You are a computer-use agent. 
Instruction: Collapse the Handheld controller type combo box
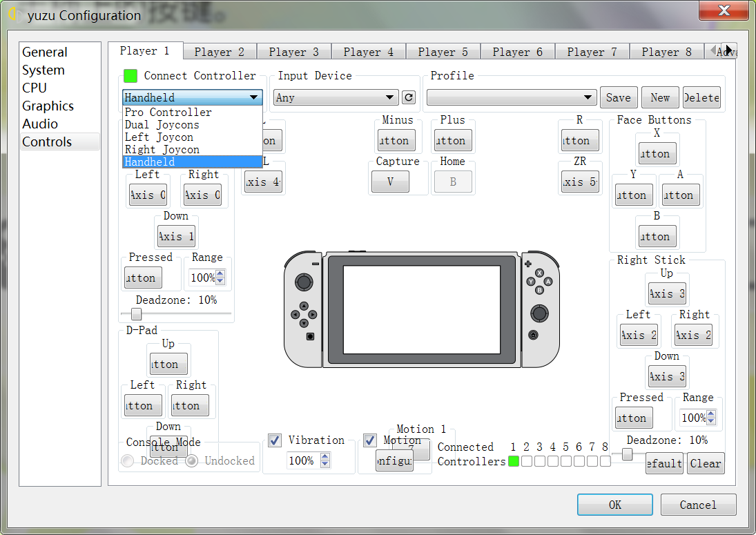[x=193, y=97]
